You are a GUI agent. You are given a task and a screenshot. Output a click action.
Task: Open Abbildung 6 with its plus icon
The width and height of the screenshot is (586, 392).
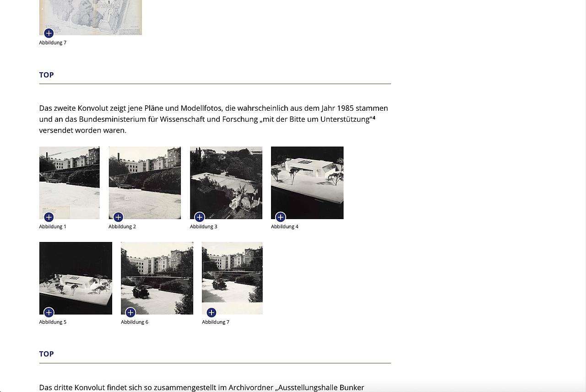click(x=130, y=312)
